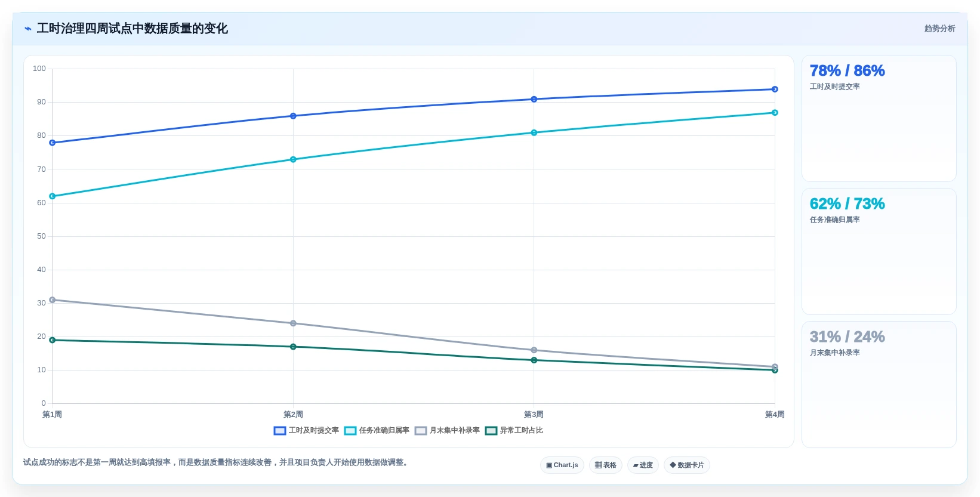This screenshot has height=497, width=980.
Task: Click the 趋势分析 label in header
Action: 939,29
